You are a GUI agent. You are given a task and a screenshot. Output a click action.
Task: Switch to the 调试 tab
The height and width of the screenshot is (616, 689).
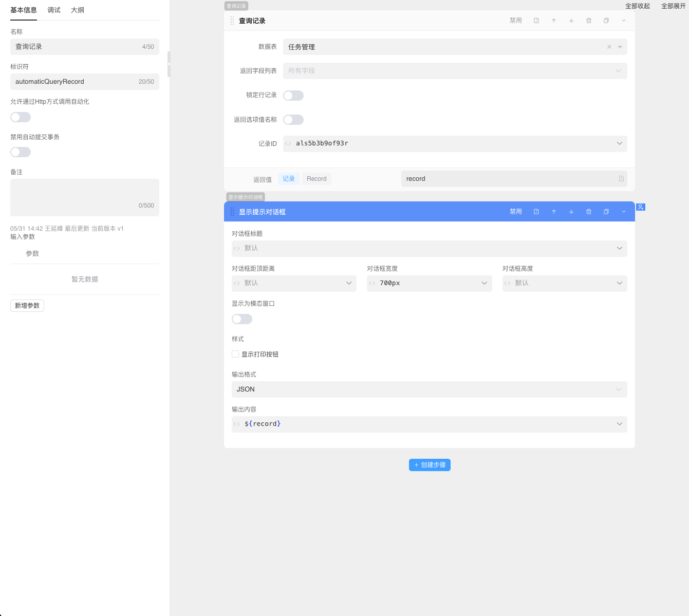pos(54,10)
